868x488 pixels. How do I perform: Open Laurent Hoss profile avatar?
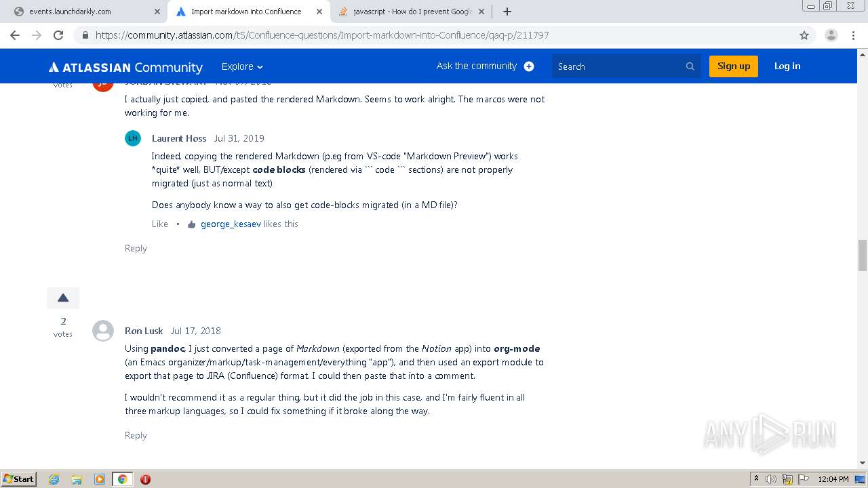[133, 138]
